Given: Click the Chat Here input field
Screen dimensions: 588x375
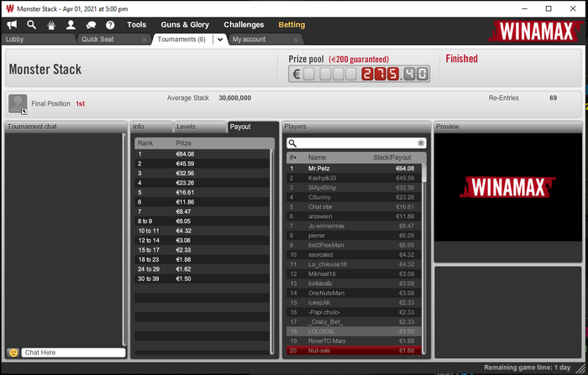Looking at the screenshot, I should tap(74, 352).
